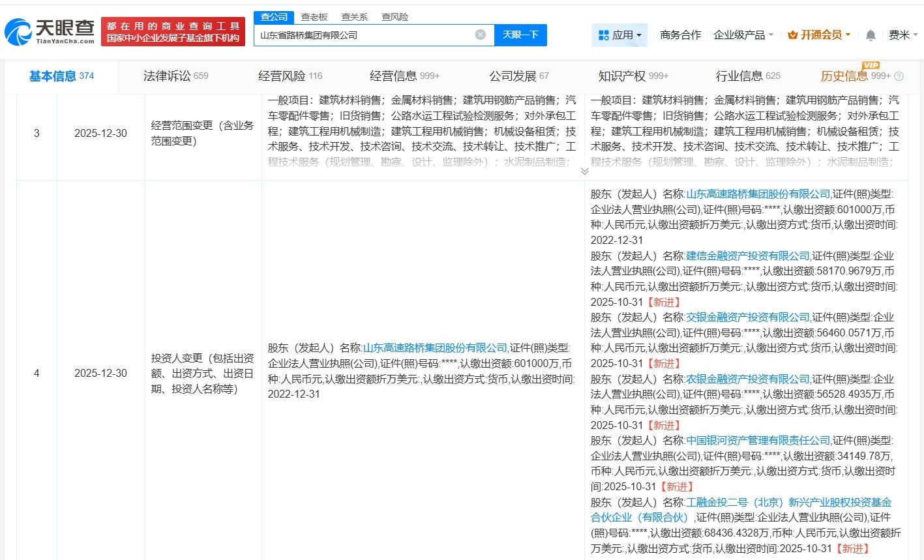Open the 费米 user account menu
924x560 pixels.
[x=902, y=35]
